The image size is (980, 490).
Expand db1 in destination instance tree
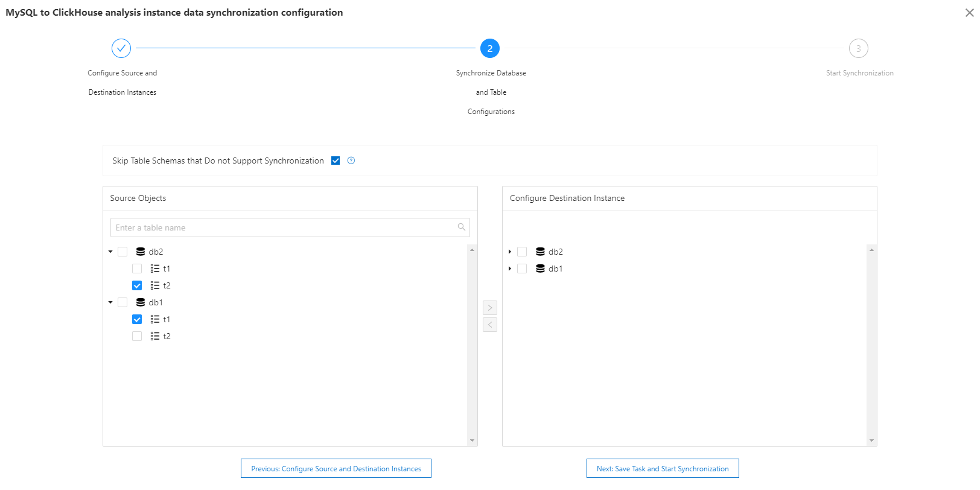(510, 269)
